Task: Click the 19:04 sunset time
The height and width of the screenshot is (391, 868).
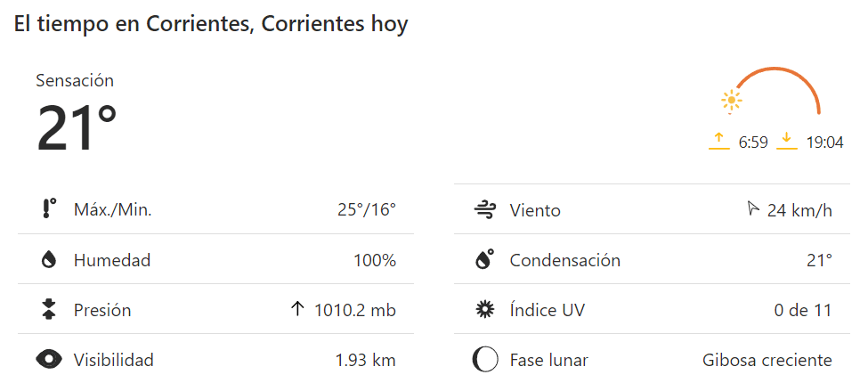Action: coord(824,143)
